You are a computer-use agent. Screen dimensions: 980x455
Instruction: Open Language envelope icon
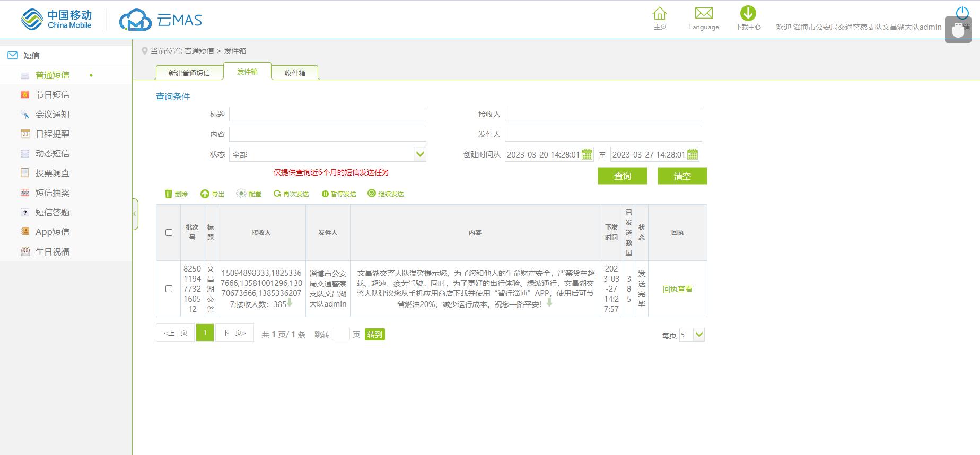[x=704, y=13]
